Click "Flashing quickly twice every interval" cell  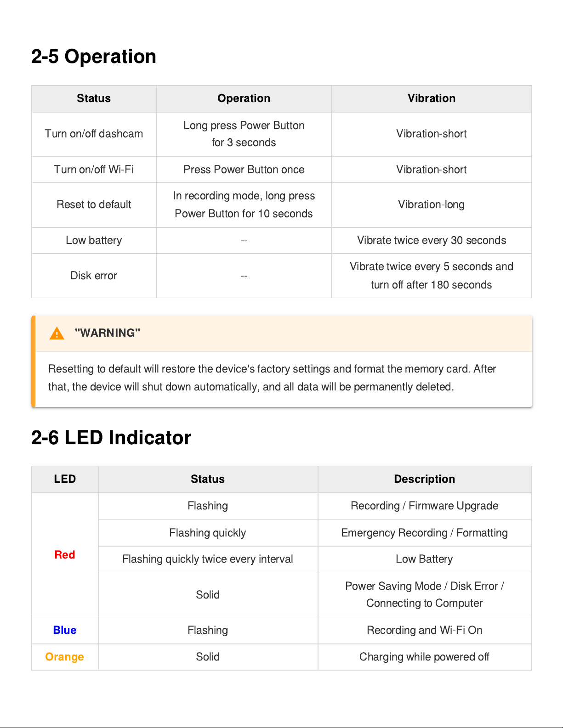point(208,559)
